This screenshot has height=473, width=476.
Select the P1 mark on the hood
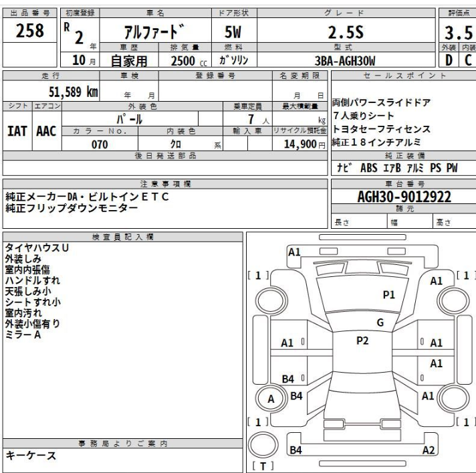tap(389, 294)
